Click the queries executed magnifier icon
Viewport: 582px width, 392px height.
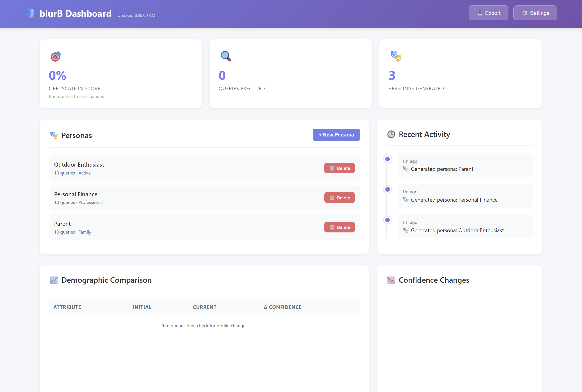tap(225, 56)
